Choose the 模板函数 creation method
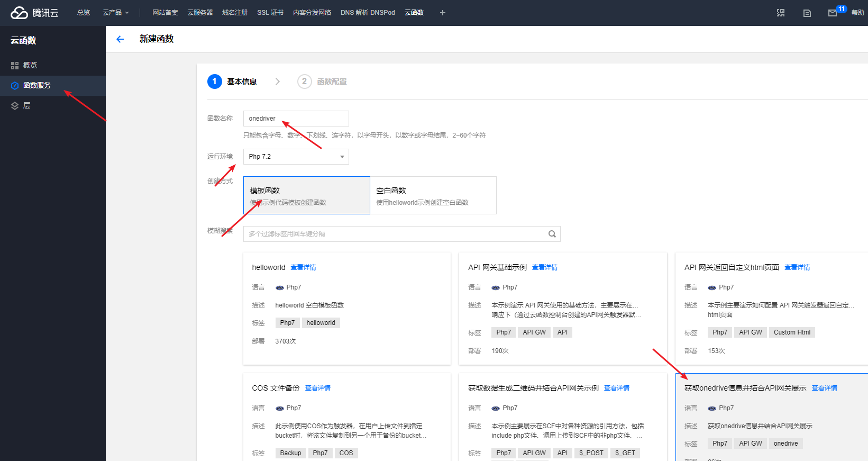868x461 pixels. pos(307,195)
